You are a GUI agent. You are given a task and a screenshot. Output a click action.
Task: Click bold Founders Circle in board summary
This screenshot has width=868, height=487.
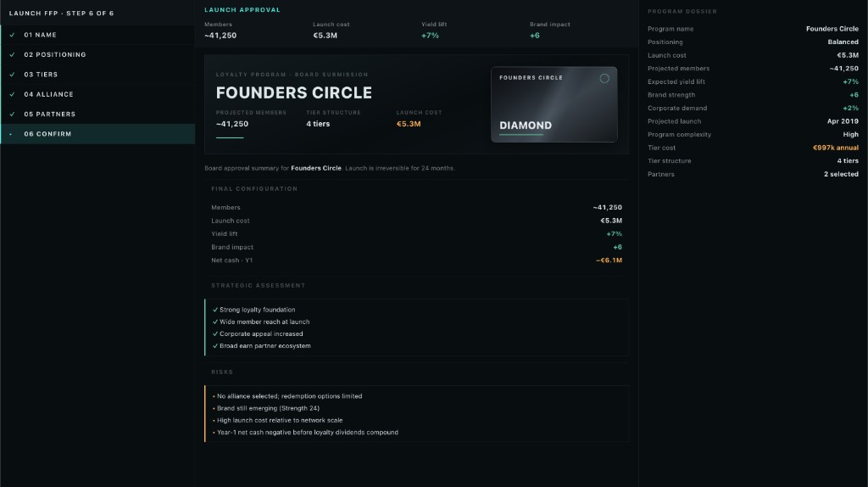(x=316, y=169)
